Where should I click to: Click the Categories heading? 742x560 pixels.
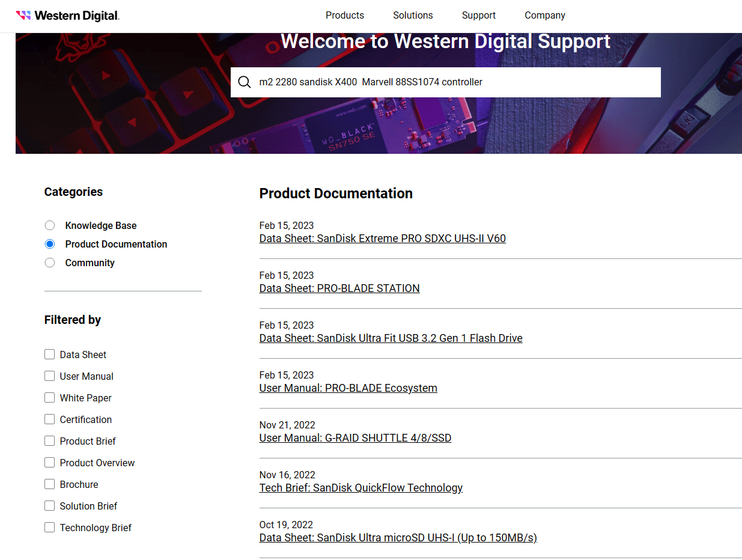(73, 192)
